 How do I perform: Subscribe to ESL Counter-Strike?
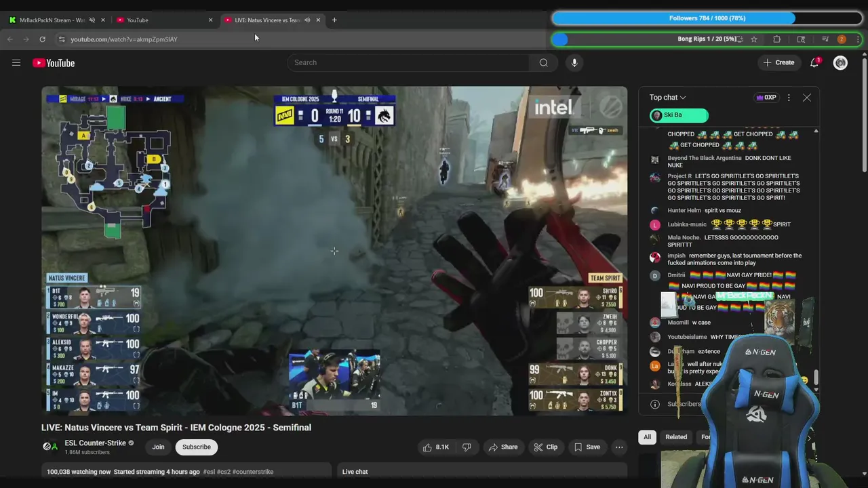(x=197, y=447)
